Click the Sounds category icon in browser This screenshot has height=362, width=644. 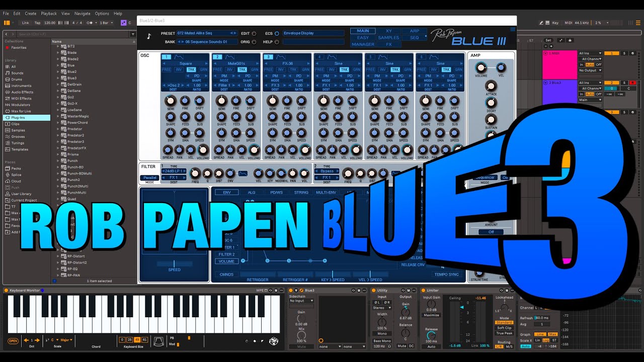(7, 73)
